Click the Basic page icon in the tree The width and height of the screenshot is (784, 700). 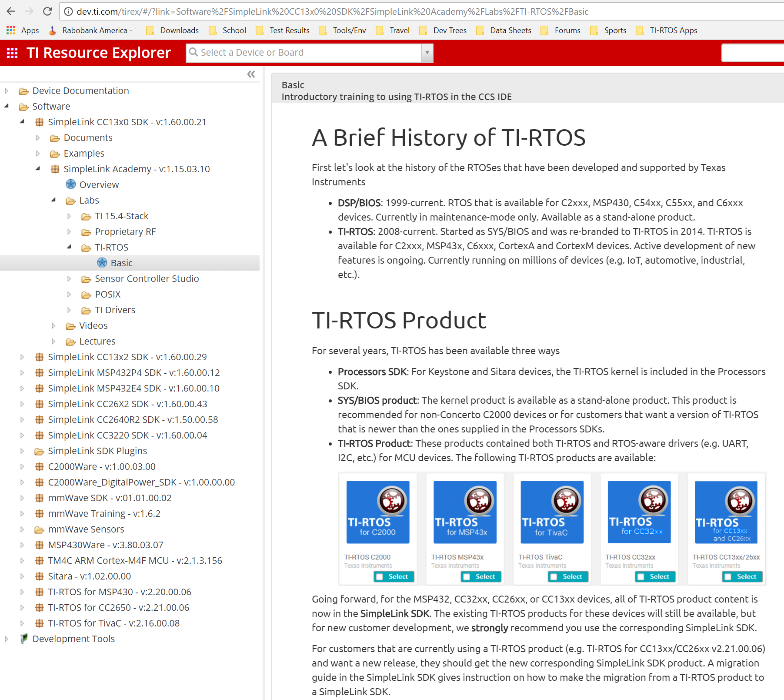[102, 263]
